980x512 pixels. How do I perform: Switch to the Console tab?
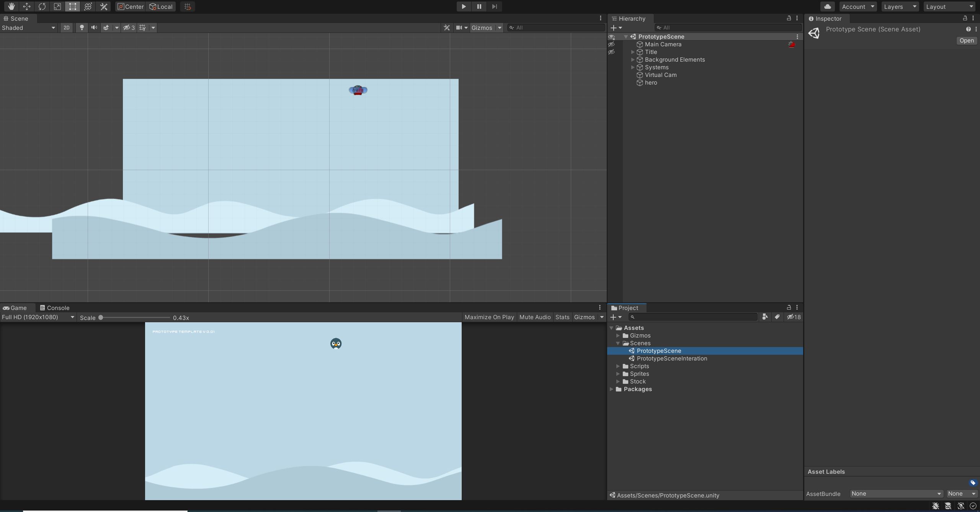coord(58,308)
